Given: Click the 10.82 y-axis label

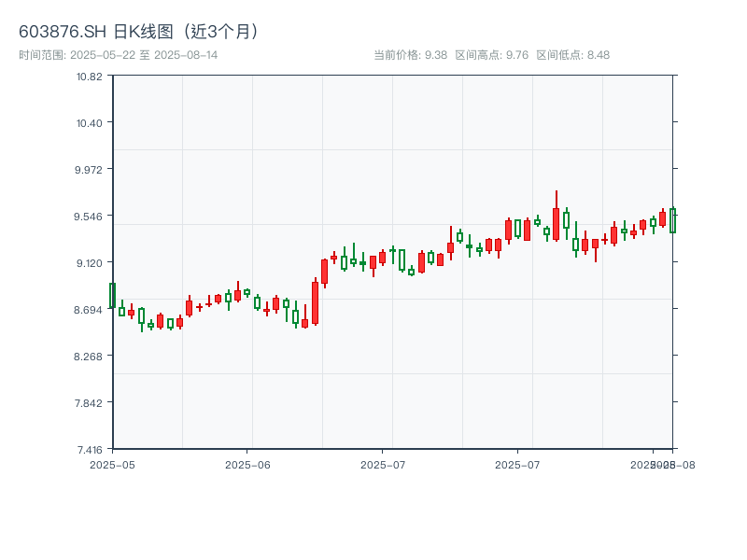Looking at the screenshot, I should [90, 76].
